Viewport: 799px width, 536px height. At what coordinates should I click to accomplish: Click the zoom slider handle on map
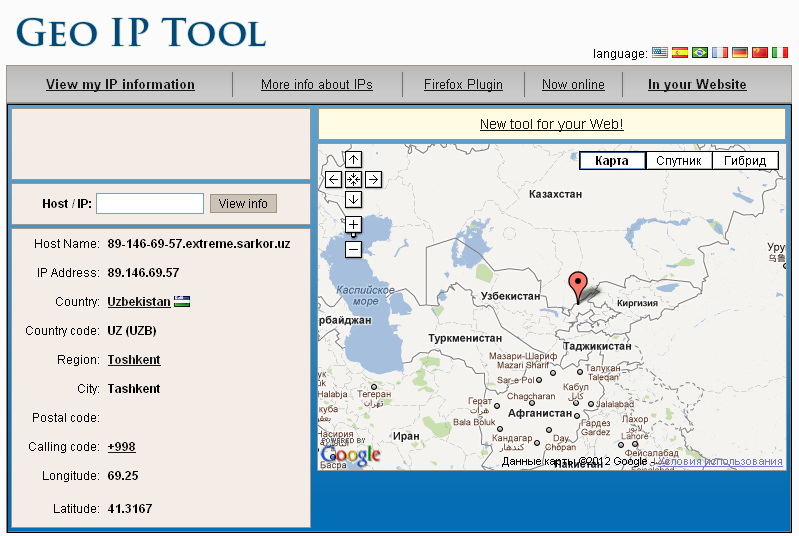click(354, 235)
